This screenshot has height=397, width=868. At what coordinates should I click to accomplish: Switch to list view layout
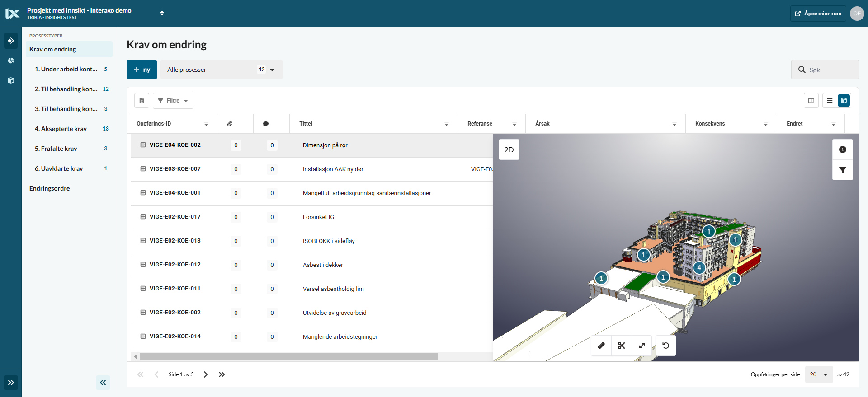830,101
